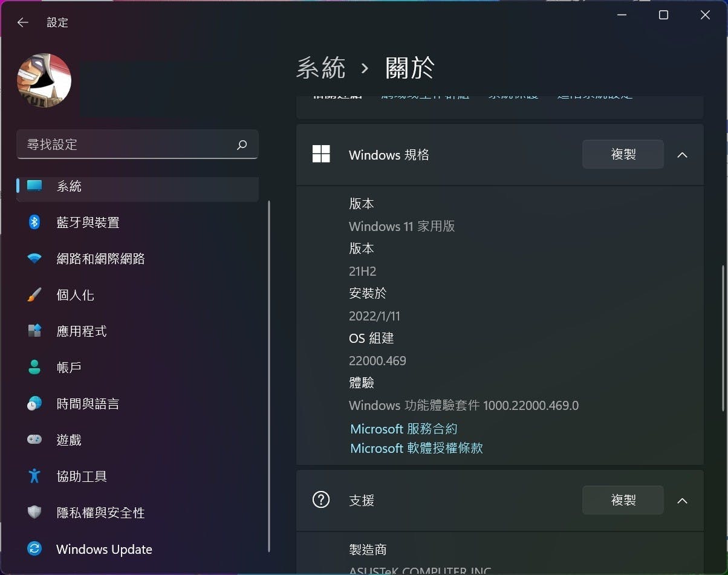
Task: Open the 協助工具 accessibility icon
Action: [34, 476]
